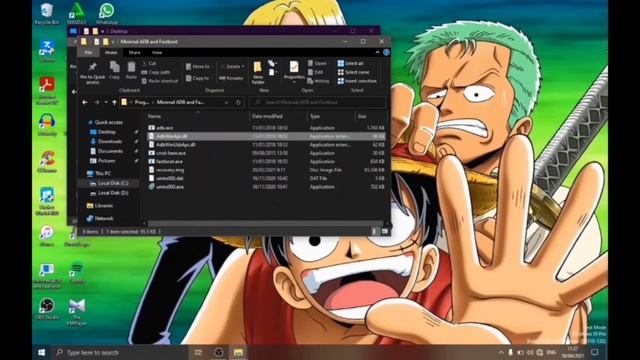Click Rename in the Organize group
The image size is (640, 360).
pyautogui.click(x=231, y=78)
